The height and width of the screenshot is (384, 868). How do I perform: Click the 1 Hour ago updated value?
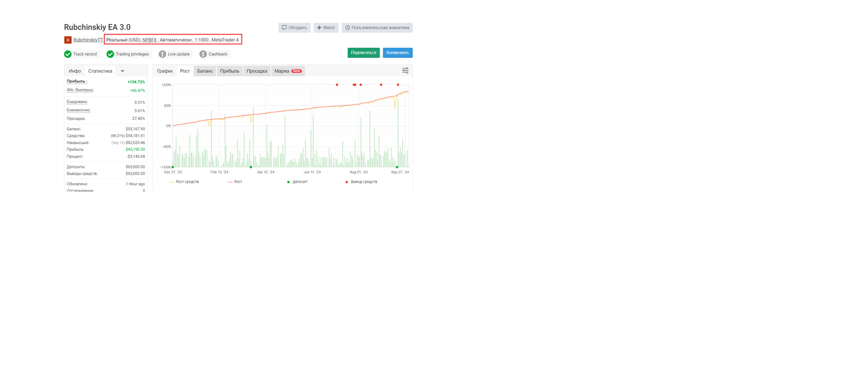coord(135,184)
